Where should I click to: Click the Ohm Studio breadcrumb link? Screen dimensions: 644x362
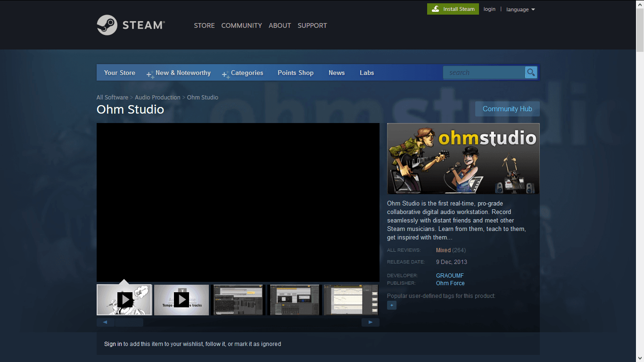tap(203, 98)
